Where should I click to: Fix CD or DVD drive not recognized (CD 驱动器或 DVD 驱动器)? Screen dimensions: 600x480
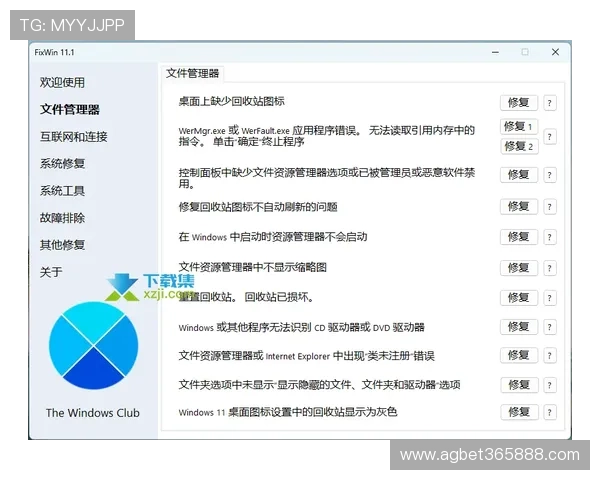(519, 327)
